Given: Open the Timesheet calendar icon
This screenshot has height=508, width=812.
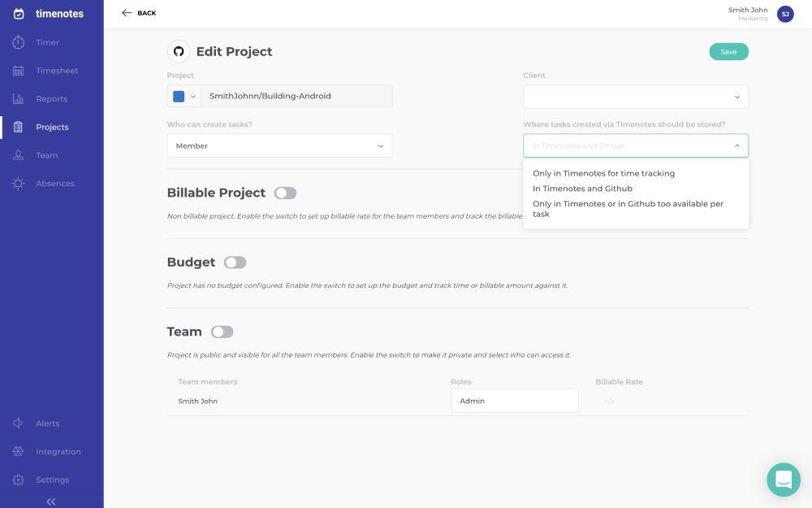Looking at the screenshot, I should click(18, 71).
